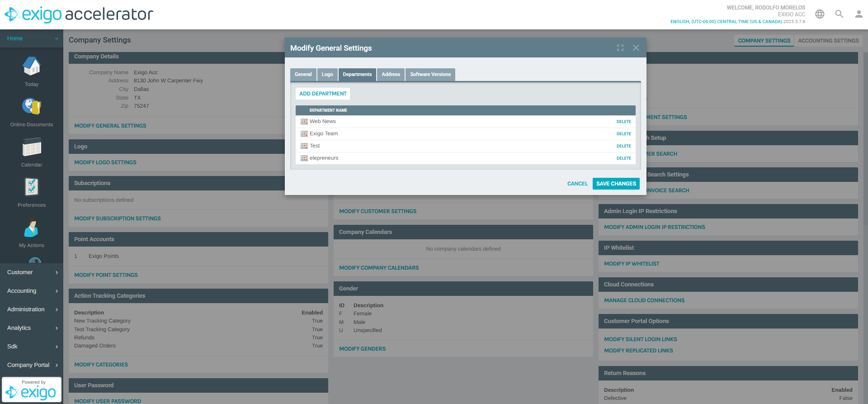The height and width of the screenshot is (404, 868).
Task: Open Modify Admin Login IP Restrictions
Action: click(655, 227)
